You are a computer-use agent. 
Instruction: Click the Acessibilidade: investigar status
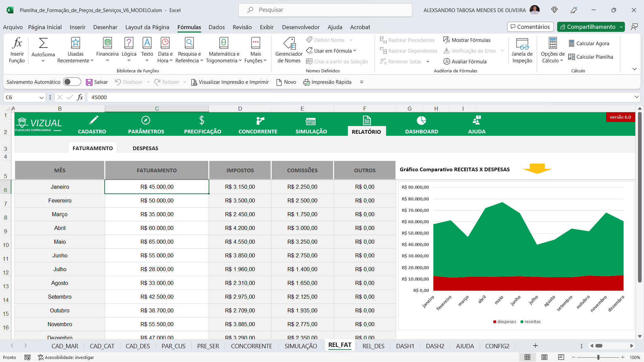point(66,357)
